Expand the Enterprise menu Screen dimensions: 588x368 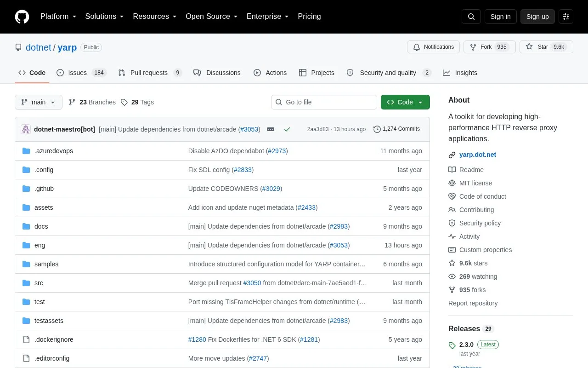tap(268, 17)
